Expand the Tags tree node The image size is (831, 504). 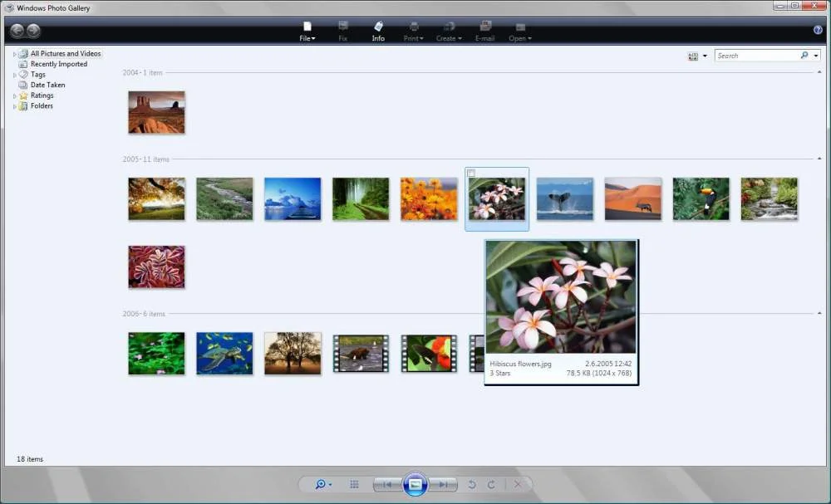pyautogui.click(x=15, y=75)
